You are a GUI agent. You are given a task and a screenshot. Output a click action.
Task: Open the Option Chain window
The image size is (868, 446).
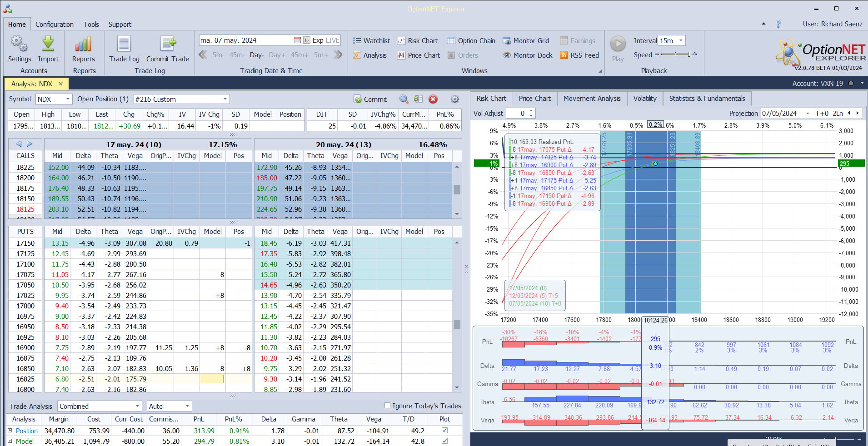[471, 40]
